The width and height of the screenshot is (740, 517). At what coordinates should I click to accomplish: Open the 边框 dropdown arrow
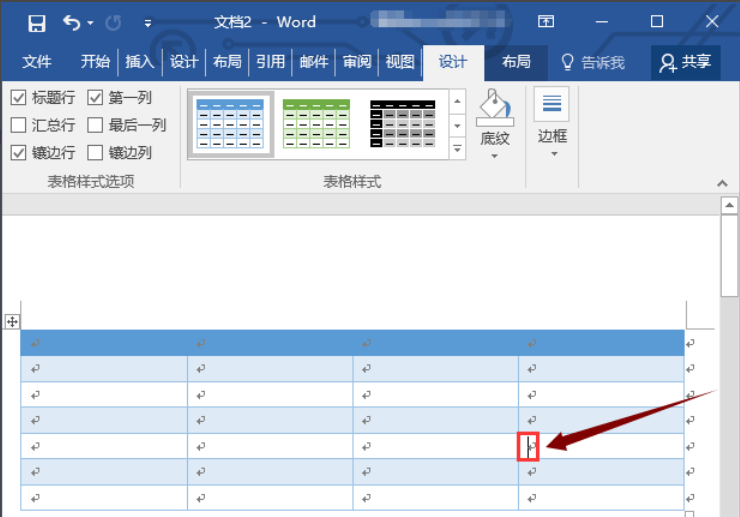554,154
